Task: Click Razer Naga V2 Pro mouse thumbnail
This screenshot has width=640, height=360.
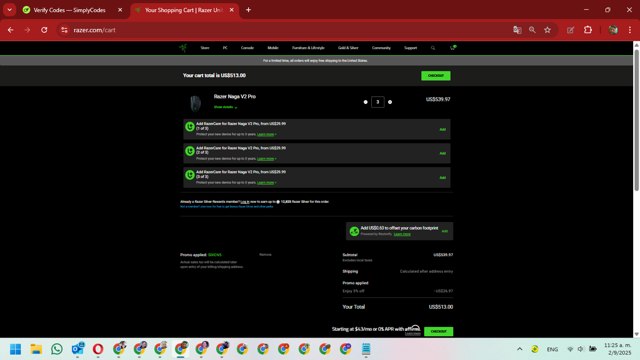Action: point(196,103)
